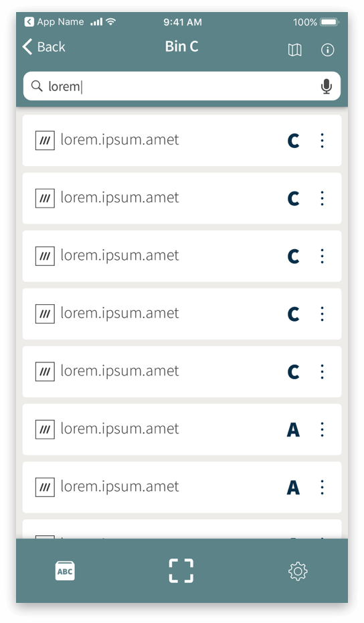Open three-dot menu of fifth result
Image resolution: width=364 pixels, height=623 pixels.
tap(322, 372)
